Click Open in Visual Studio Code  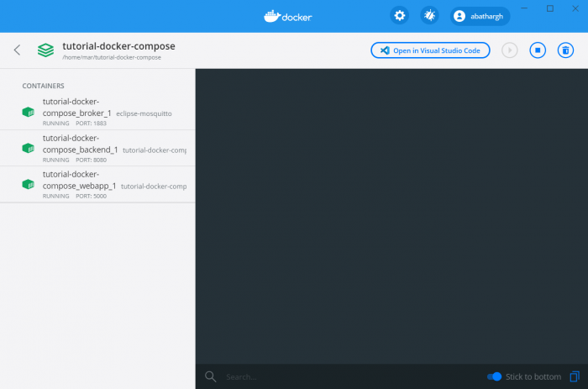430,50
